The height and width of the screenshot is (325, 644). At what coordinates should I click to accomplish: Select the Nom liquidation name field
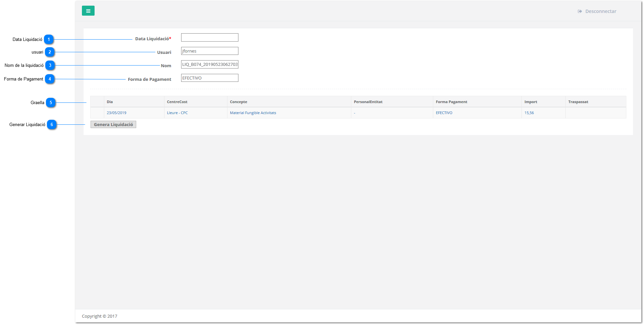tap(209, 65)
